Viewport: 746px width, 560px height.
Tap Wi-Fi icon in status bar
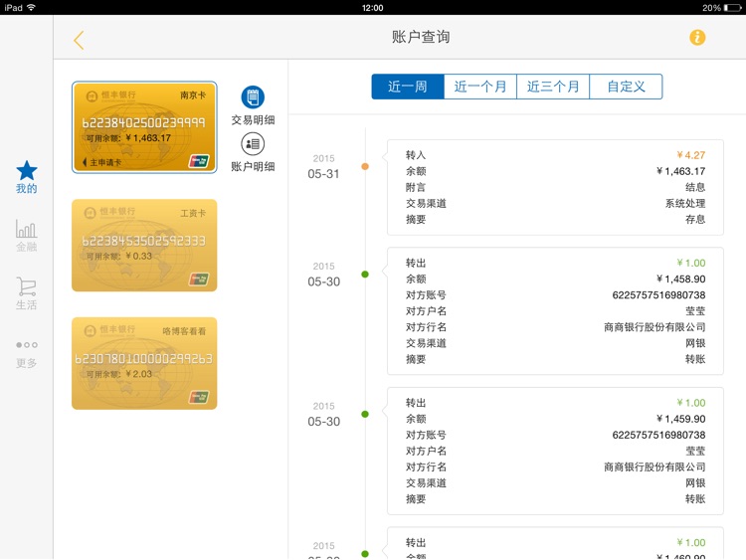(32, 7)
